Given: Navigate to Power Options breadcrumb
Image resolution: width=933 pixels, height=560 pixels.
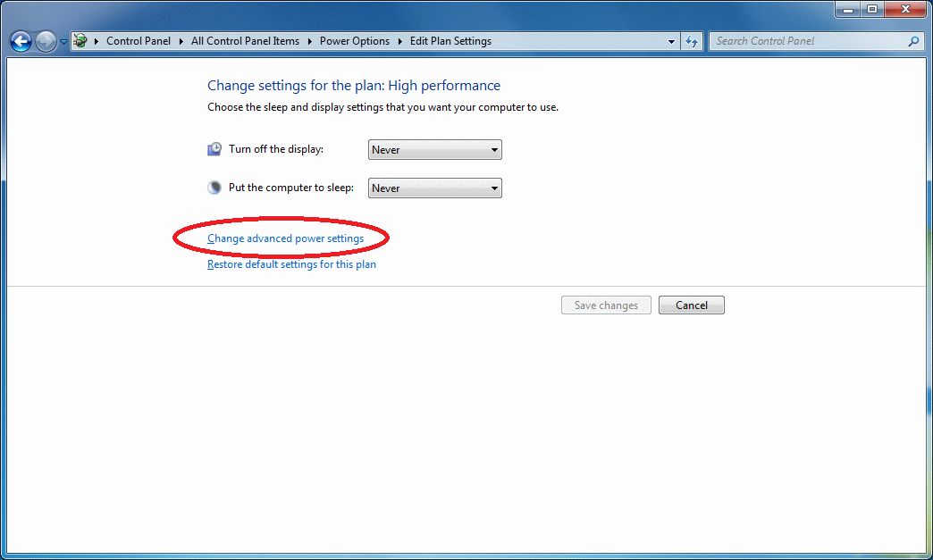Looking at the screenshot, I should [x=355, y=41].
